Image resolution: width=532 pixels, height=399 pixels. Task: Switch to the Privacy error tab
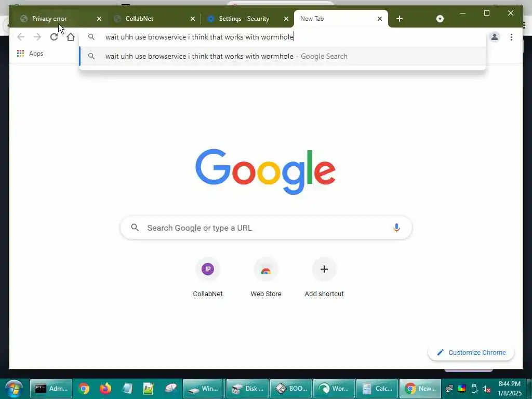(x=57, y=19)
